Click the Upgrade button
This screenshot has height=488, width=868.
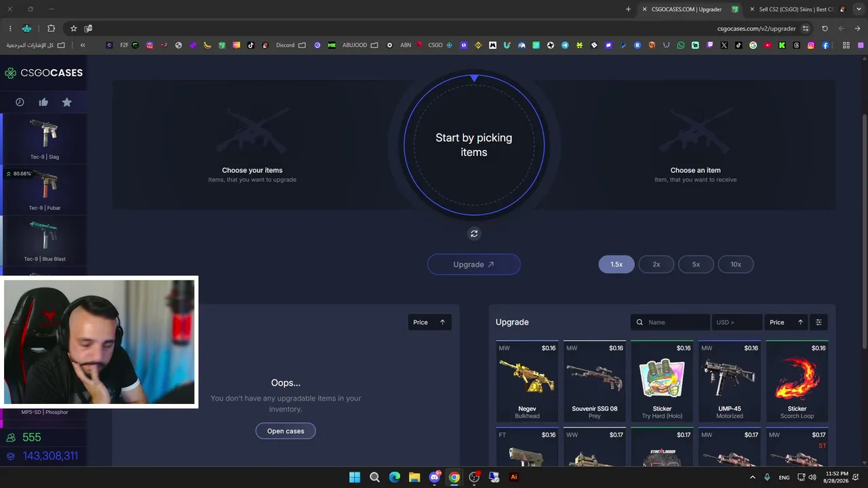coord(474,264)
